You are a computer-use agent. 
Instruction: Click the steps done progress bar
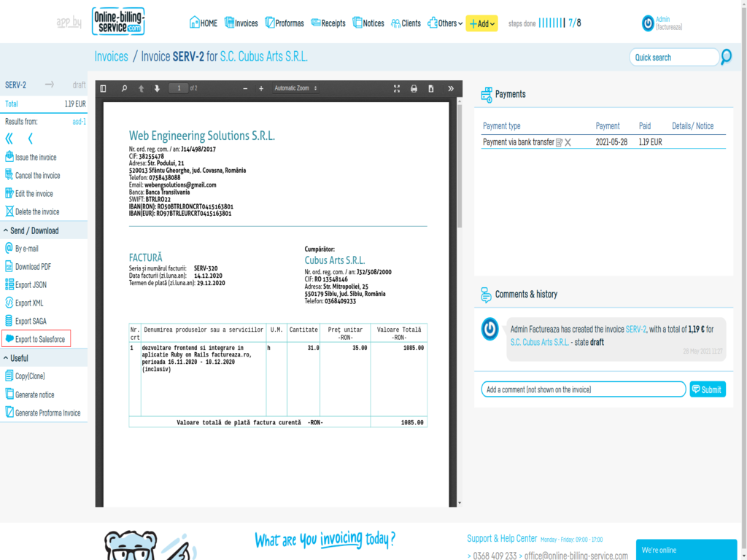(x=552, y=23)
